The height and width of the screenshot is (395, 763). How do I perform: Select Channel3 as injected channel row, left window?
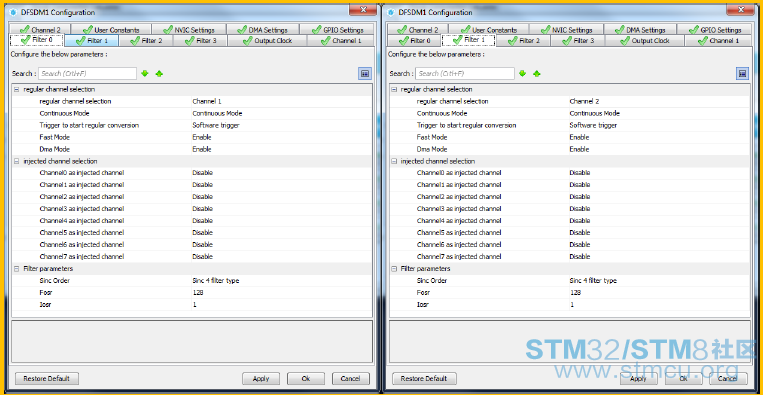tap(192, 209)
